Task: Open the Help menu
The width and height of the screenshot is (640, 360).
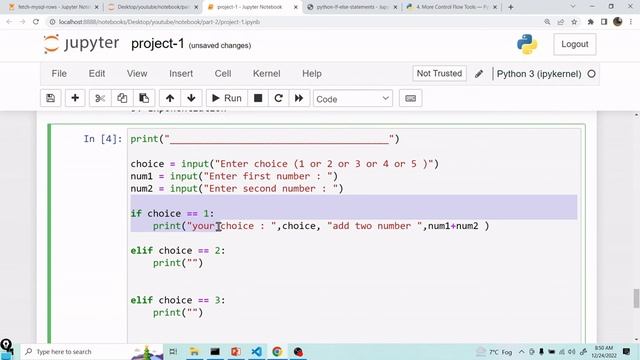Action: click(x=312, y=73)
